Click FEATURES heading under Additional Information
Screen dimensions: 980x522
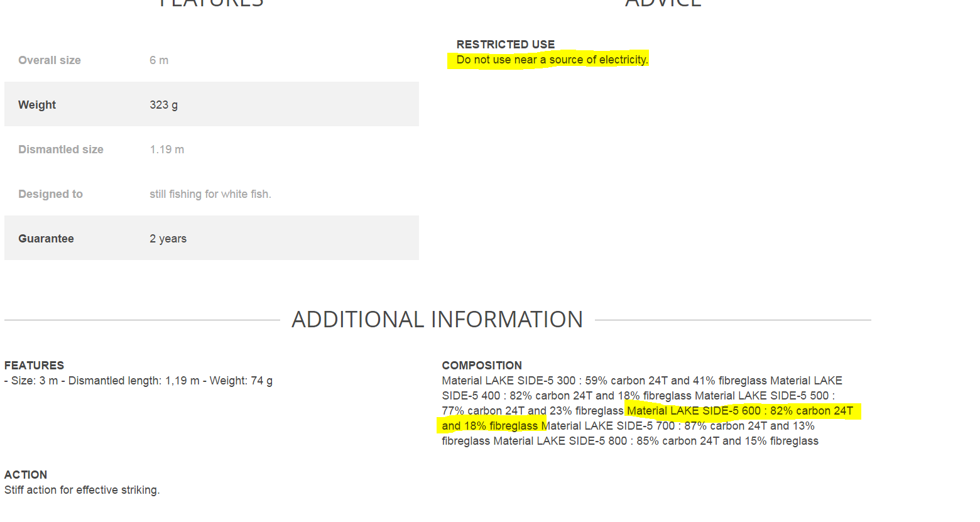point(34,366)
